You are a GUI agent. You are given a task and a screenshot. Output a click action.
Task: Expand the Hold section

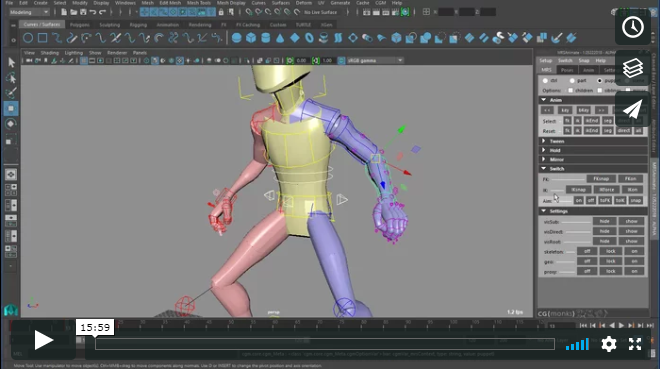(x=544, y=150)
